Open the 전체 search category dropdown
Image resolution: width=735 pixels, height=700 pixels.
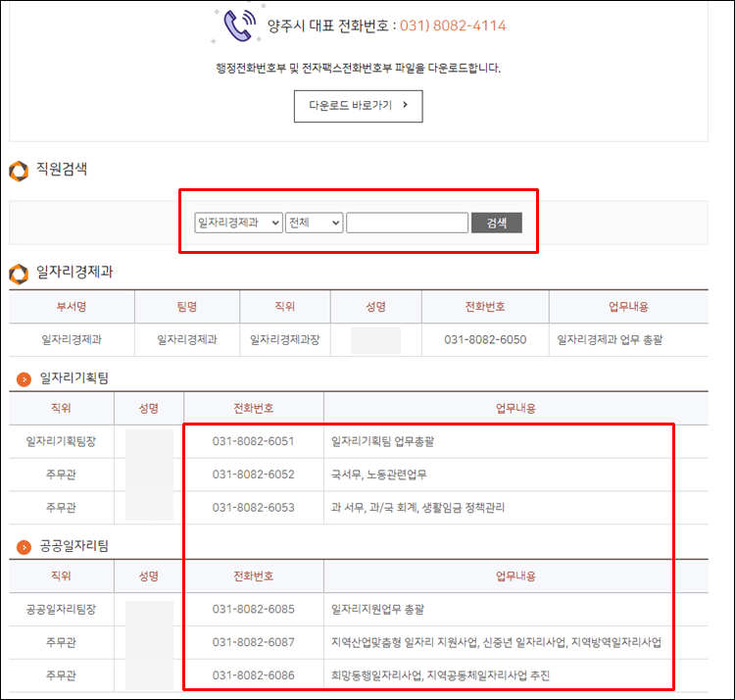click(314, 223)
